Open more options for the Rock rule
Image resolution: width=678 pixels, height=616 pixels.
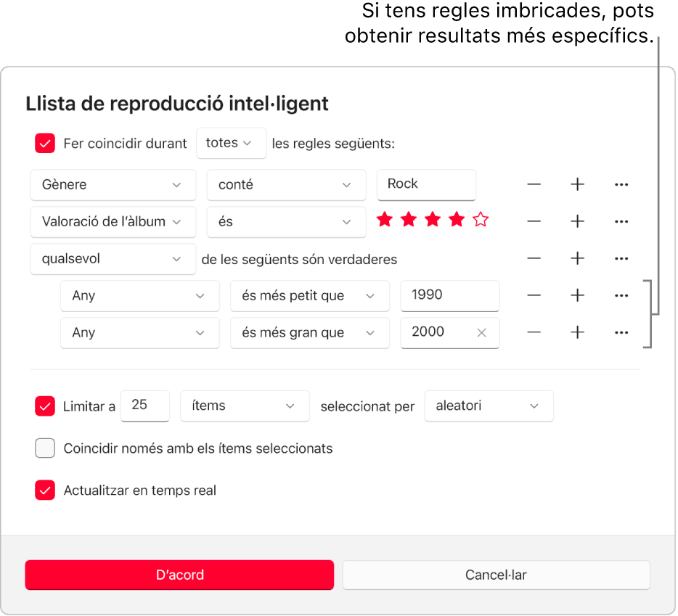[621, 184]
